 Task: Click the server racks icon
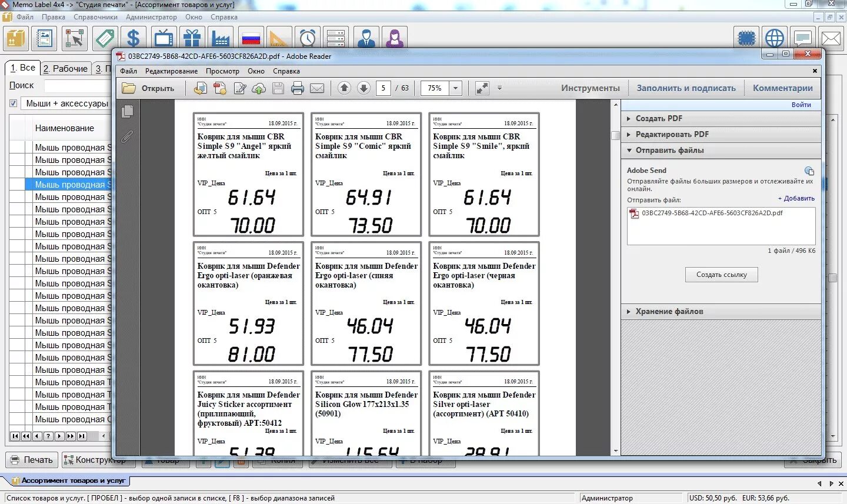(336, 39)
